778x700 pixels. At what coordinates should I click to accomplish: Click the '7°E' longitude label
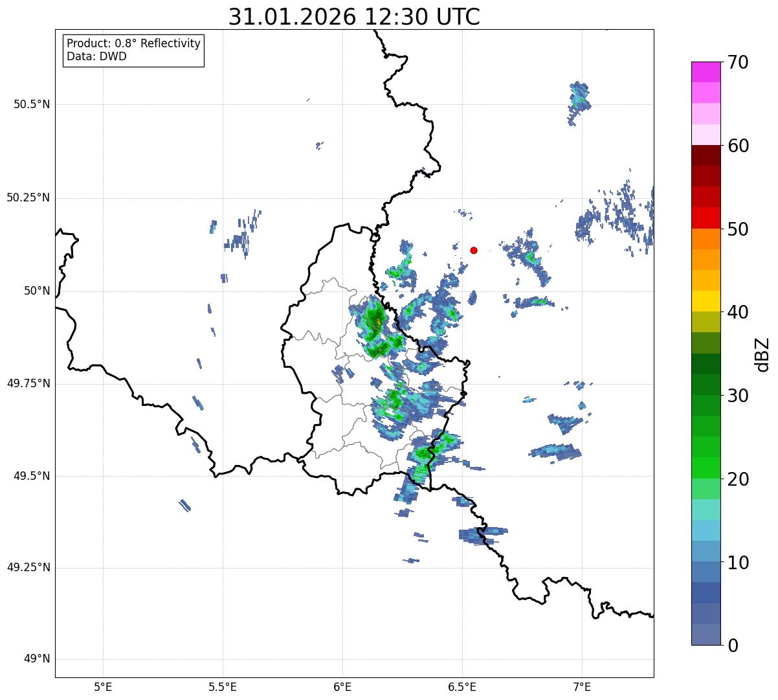(582, 686)
